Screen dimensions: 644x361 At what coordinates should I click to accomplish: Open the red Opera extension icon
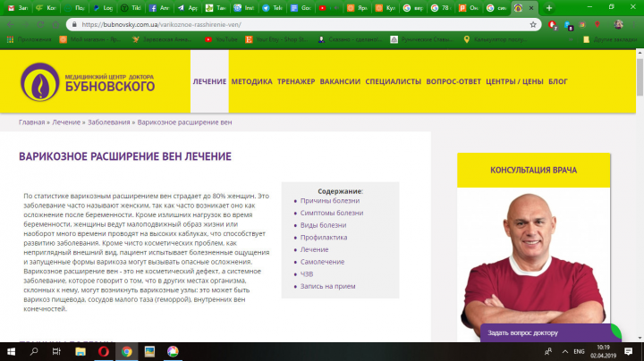(553, 25)
